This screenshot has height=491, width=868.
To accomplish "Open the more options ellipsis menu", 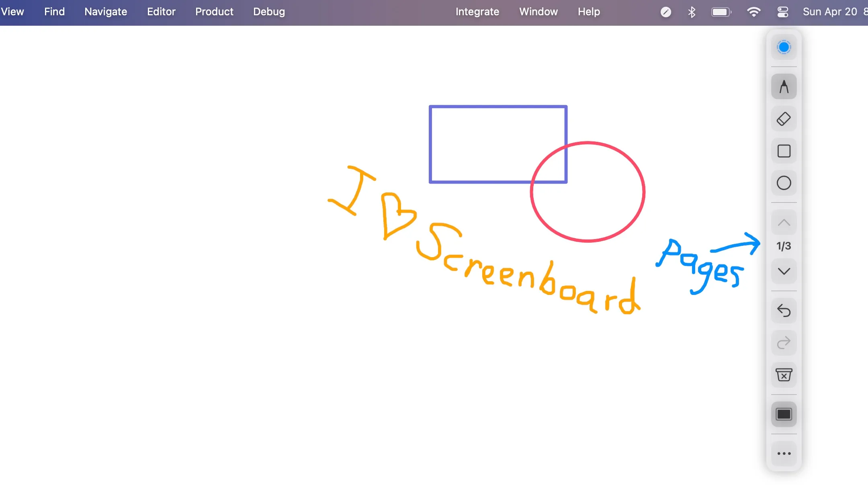I will pos(784,454).
